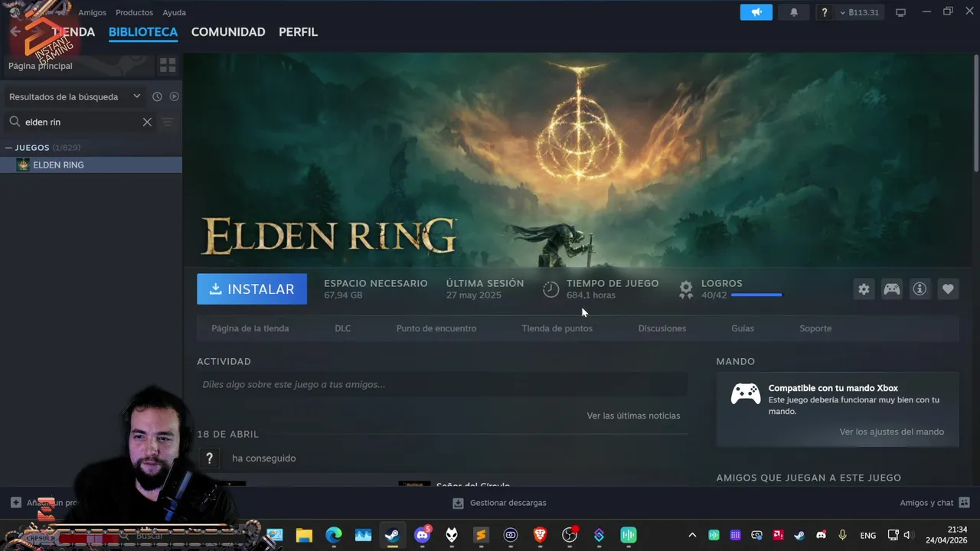Focus the activity message input field
This screenshot has width=980, height=551.
442,384
